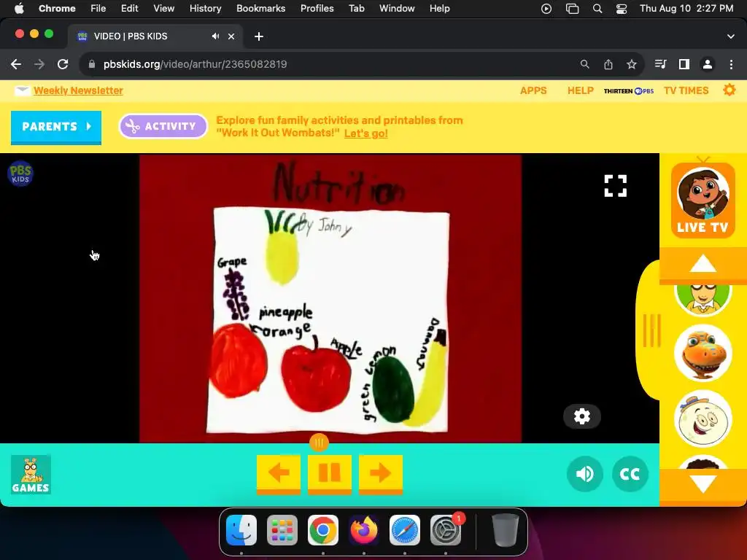The height and width of the screenshot is (560, 747).
Task: Open Safari from the Dock
Action: click(404, 530)
